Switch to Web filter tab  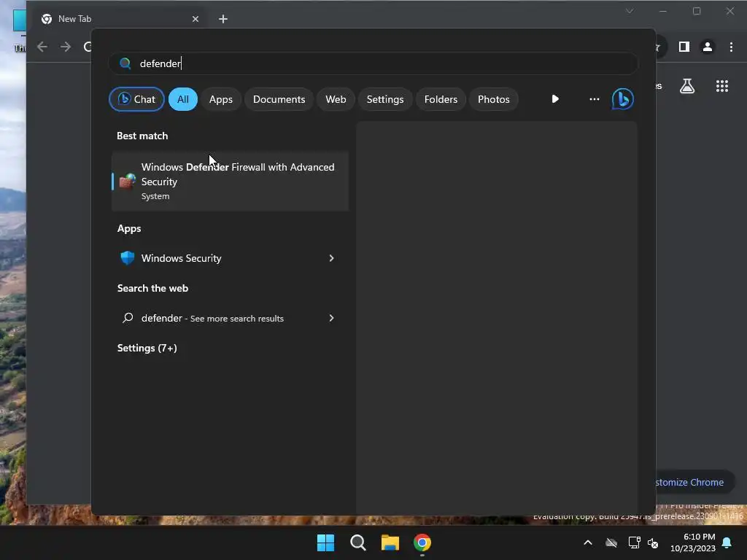click(336, 99)
